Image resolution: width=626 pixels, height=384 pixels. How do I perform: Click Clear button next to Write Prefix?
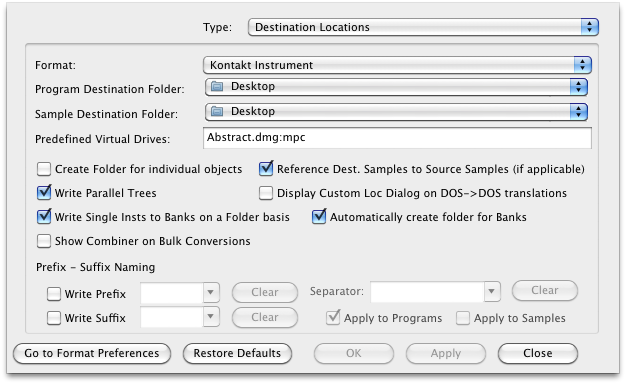(x=265, y=292)
